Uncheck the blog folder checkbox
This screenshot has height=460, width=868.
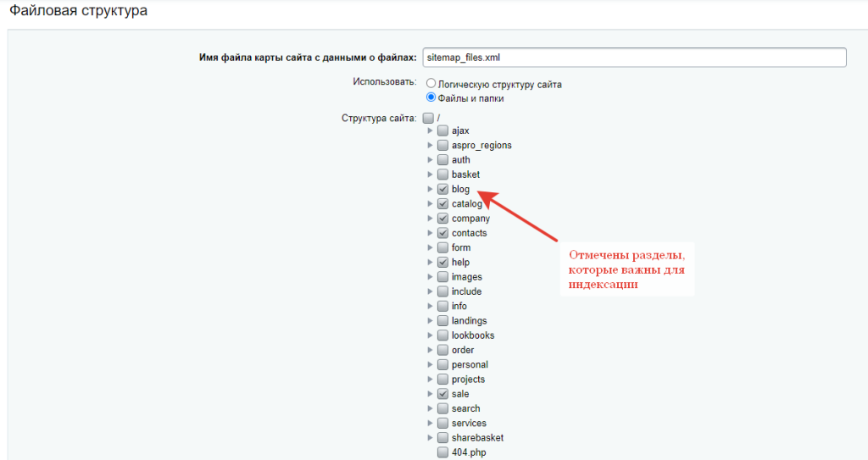tap(442, 189)
